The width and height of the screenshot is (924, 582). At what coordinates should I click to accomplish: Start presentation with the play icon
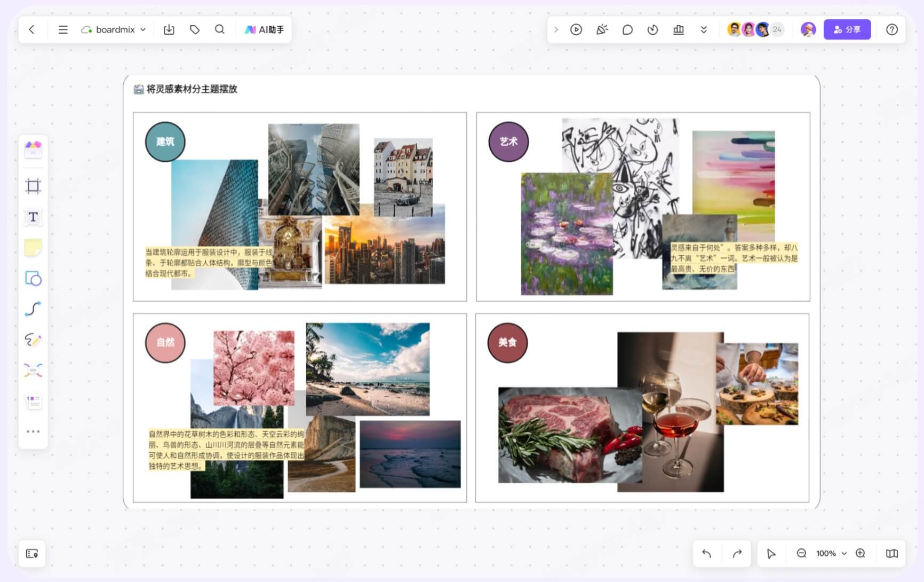coord(576,29)
